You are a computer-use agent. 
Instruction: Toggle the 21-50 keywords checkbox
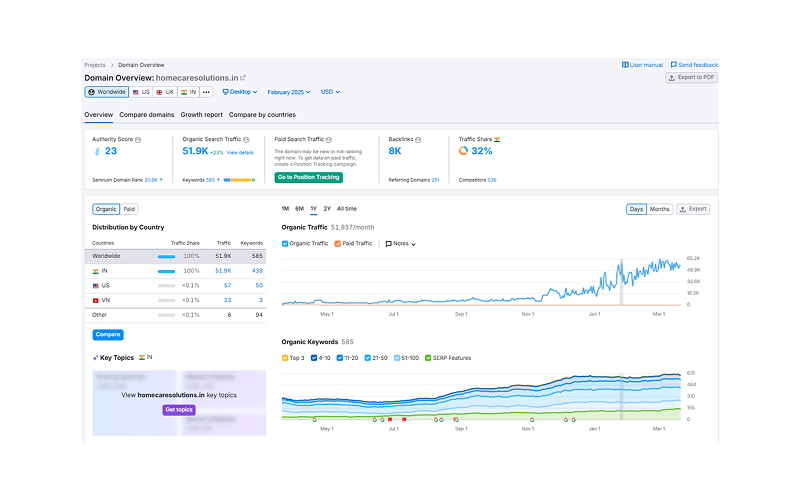367,358
